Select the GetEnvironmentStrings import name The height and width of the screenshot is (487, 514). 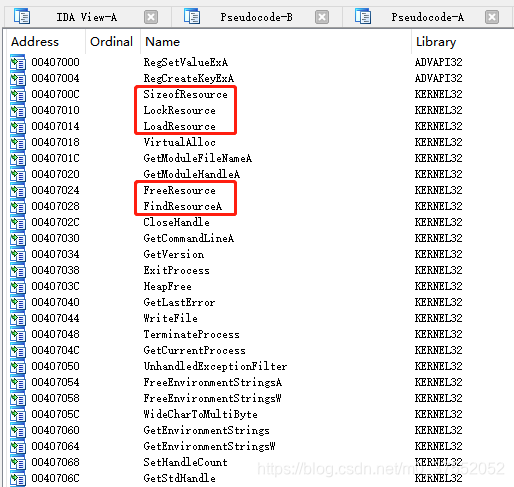pyautogui.click(x=207, y=430)
